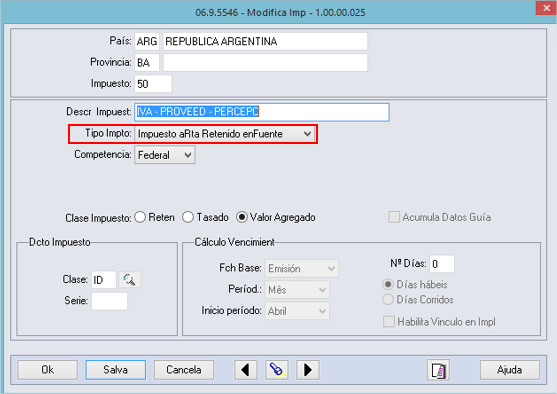Screen dimensions: 557x394
Task: Click the Clase field containing ID
Action: (x=104, y=280)
